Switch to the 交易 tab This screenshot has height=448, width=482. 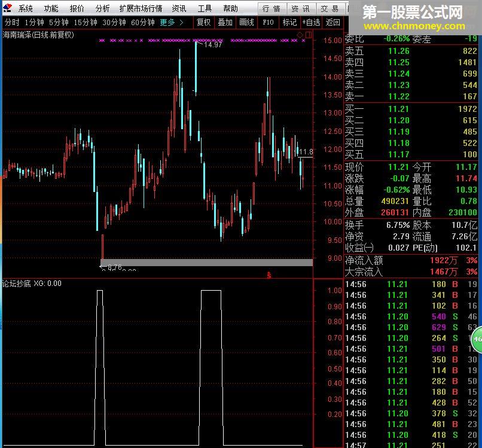(x=330, y=8)
